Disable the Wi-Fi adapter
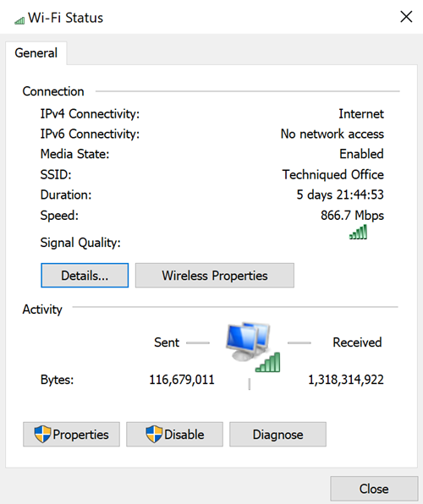The width and height of the screenshot is (423, 504). point(174,435)
